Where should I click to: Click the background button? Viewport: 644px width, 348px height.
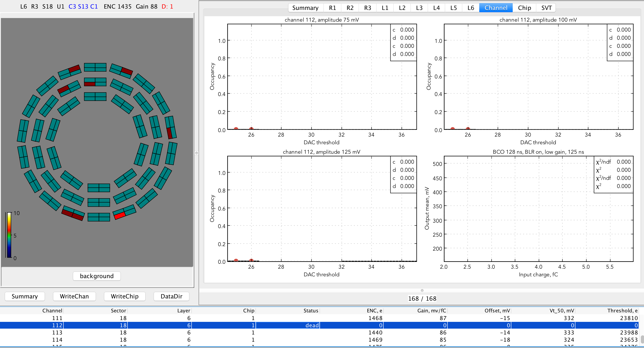point(97,276)
